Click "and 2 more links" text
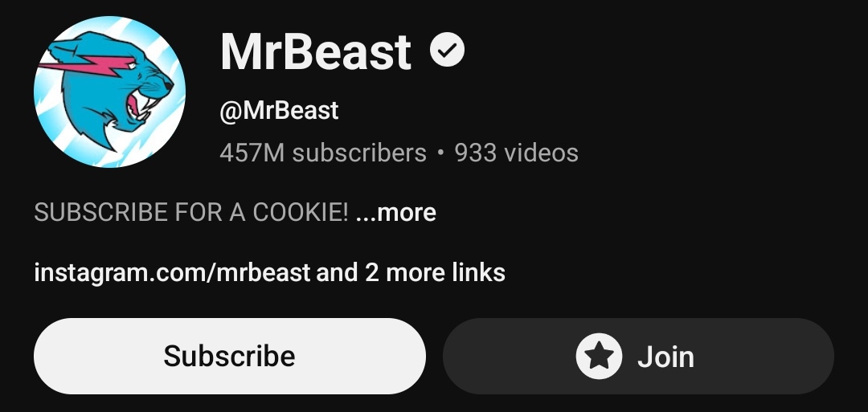Image resolution: width=868 pixels, height=412 pixels. (411, 272)
